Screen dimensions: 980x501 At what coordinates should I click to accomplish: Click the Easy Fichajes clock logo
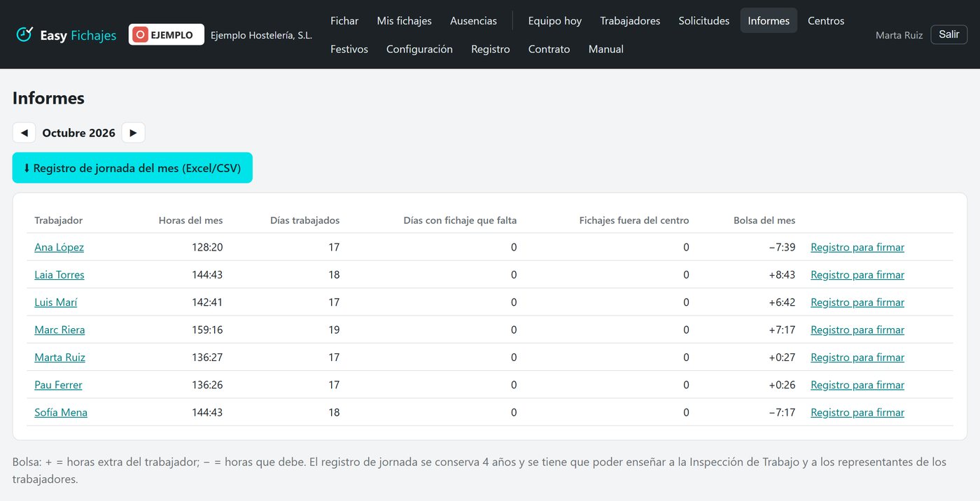(x=25, y=34)
